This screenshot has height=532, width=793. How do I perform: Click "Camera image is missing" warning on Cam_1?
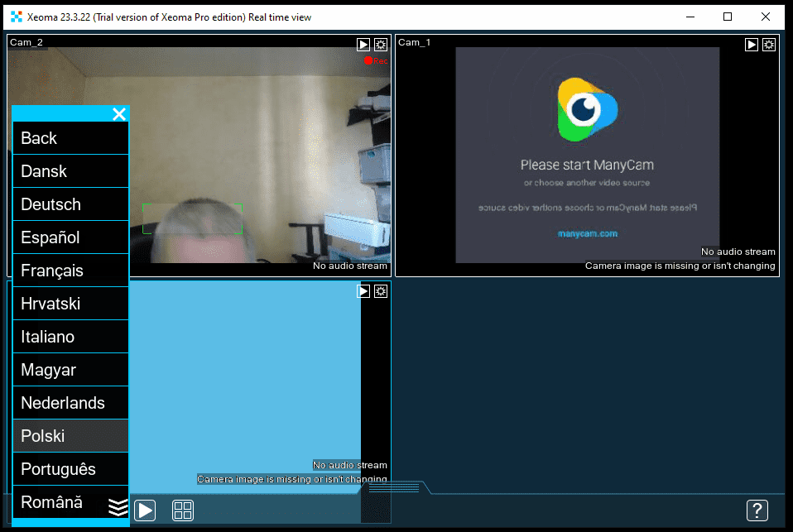click(680, 266)
